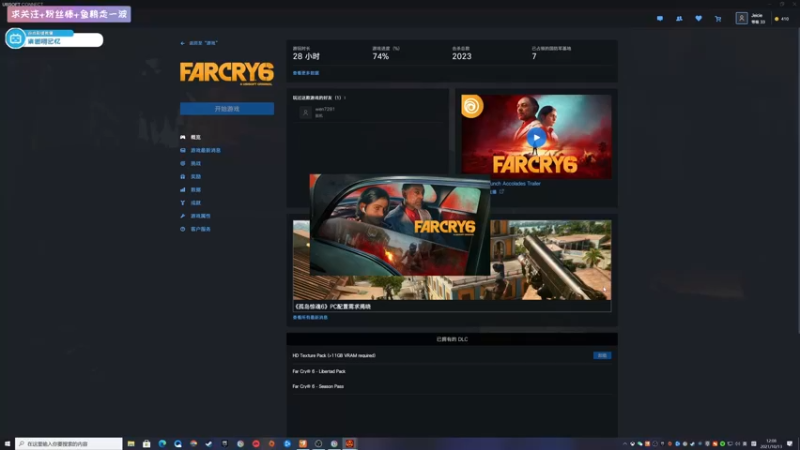The width and height of the screenshot is (800, 450).
Task: Open File Explorer from the taskbar
Action: (131, 444)
